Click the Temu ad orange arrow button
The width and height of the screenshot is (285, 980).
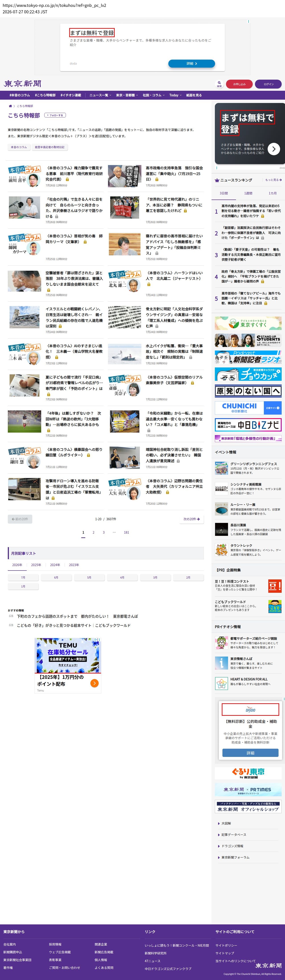(94, 683)
